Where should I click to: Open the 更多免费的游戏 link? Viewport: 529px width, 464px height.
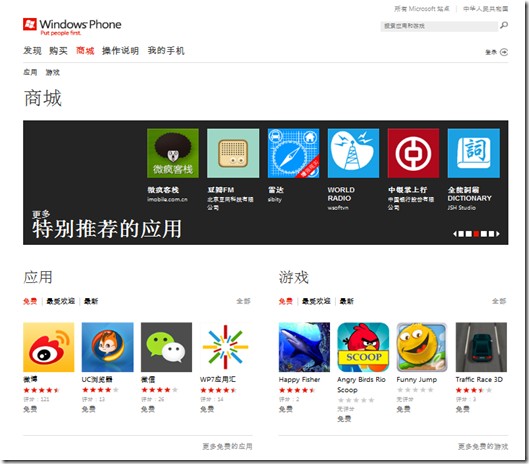coord(483,446)
